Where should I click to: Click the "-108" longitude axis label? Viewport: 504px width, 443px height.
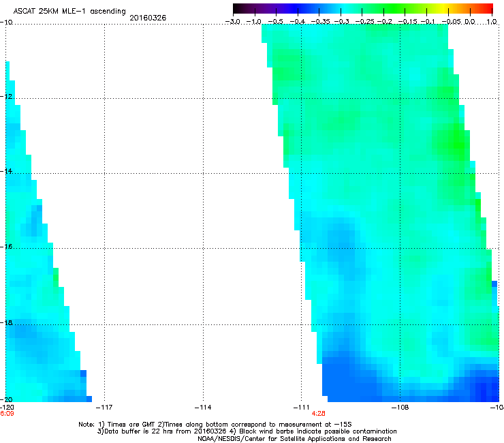[x=400, y=408]
